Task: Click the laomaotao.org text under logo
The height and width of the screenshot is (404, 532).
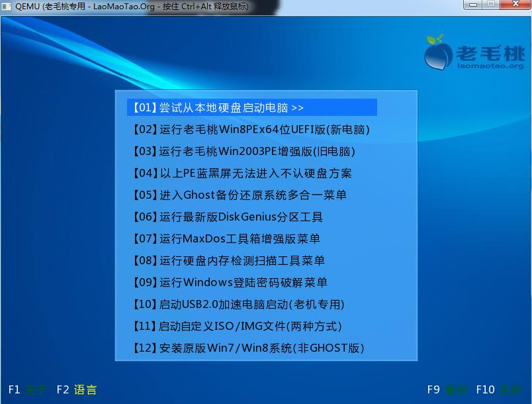Action: [x=490, y=66]
